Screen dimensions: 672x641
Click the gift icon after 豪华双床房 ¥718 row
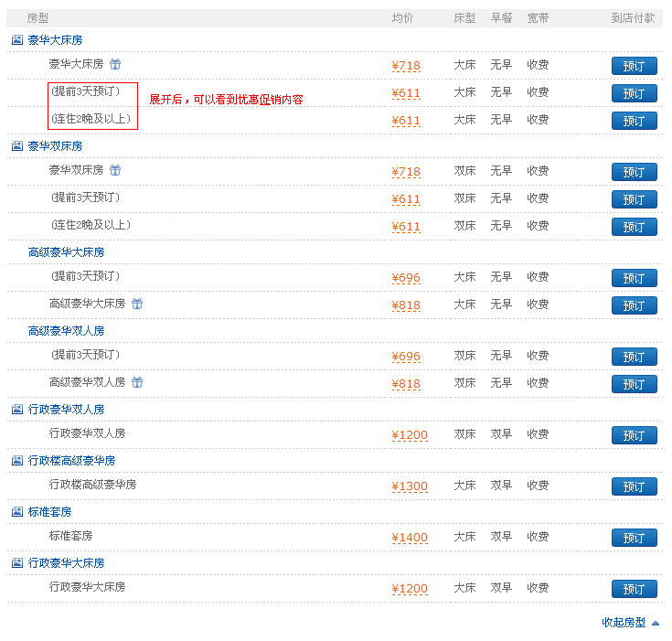coord(115,171)
